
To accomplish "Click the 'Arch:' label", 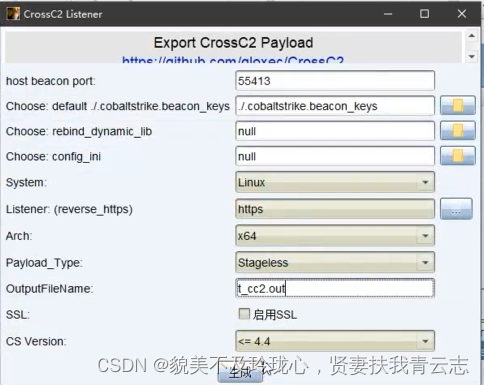I will pos(19,236).
